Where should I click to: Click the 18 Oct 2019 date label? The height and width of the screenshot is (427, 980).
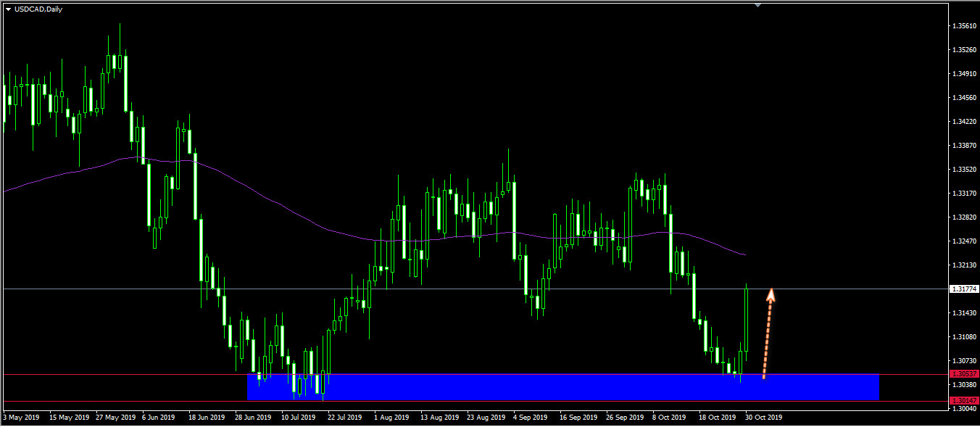coord(718,418)
